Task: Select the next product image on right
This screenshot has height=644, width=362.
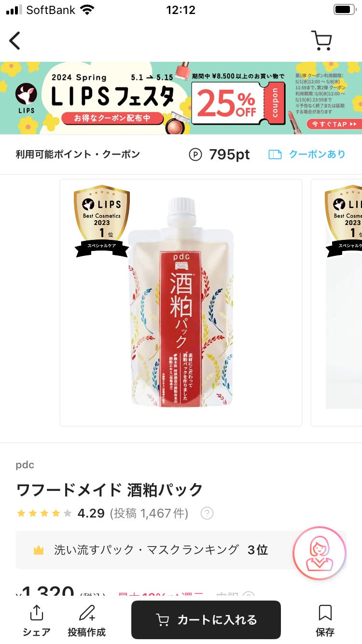Action: (336, 303)
